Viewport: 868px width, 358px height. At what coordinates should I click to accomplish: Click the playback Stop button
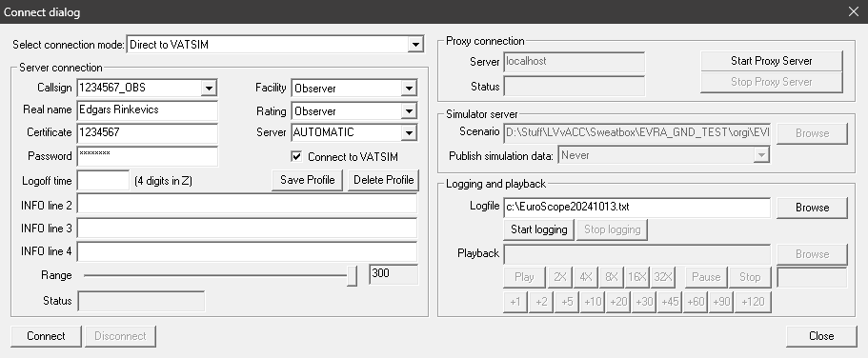(x=750, y=277)
